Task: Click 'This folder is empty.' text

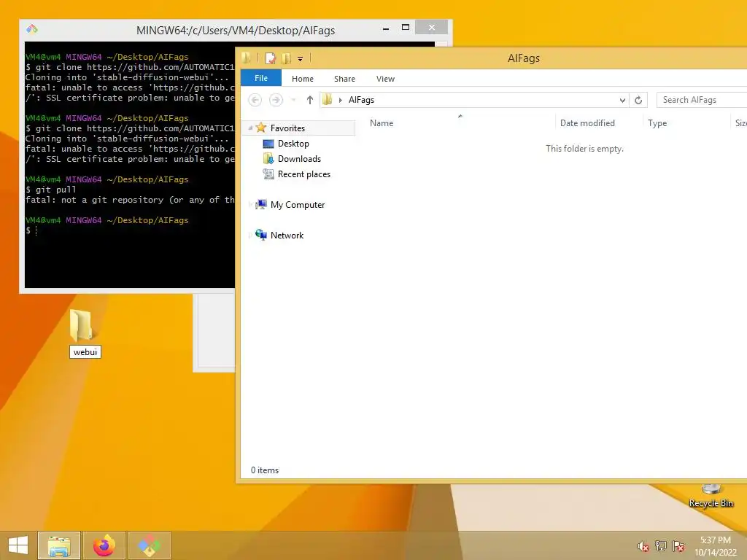Action: point(584,149)
